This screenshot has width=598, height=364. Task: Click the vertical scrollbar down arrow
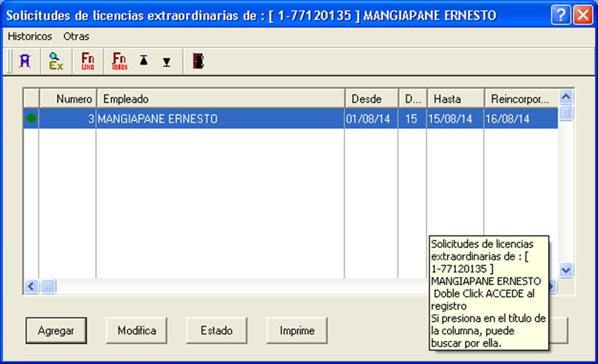(x=566, y=270)
